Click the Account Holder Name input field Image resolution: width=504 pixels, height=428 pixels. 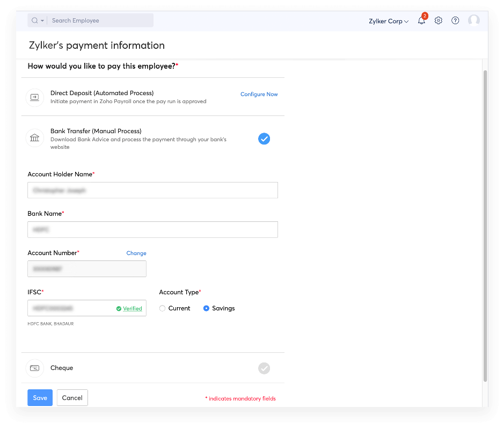tap(152, 190)
